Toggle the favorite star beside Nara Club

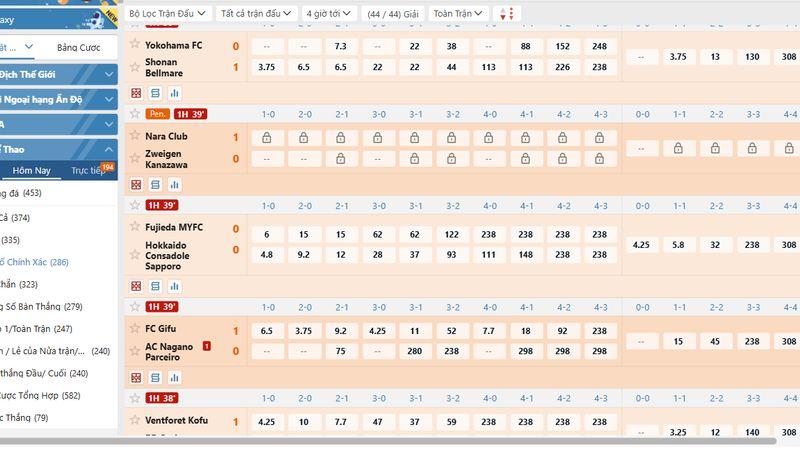pyautogui.click(x=135, y=136)
